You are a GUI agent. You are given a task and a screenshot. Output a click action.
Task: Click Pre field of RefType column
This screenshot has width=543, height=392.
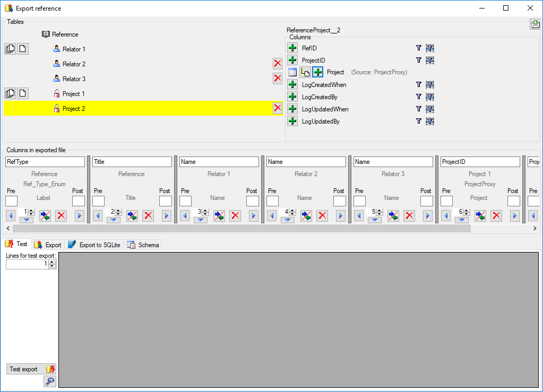coord(12,201)
